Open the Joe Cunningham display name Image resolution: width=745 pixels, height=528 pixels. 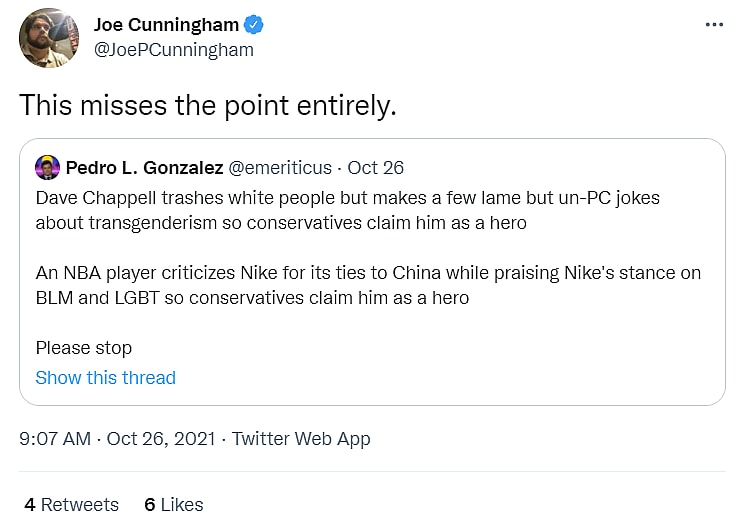[167, 24]
